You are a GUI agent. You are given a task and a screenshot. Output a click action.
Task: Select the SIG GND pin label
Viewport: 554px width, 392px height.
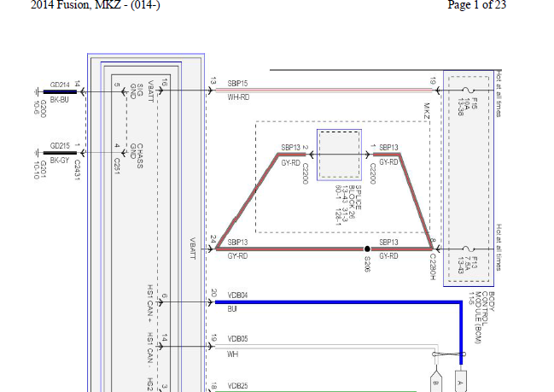click(x=137, y=91)
